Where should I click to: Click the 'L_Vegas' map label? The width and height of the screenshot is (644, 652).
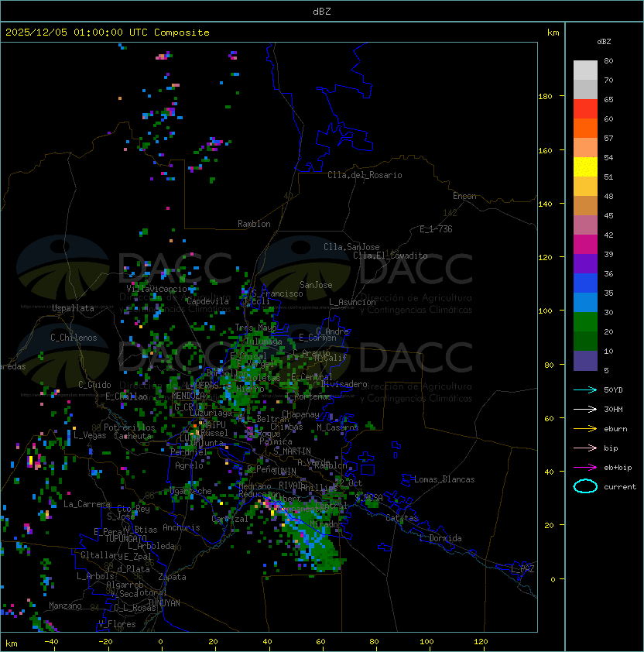click(x=90, y=435)
